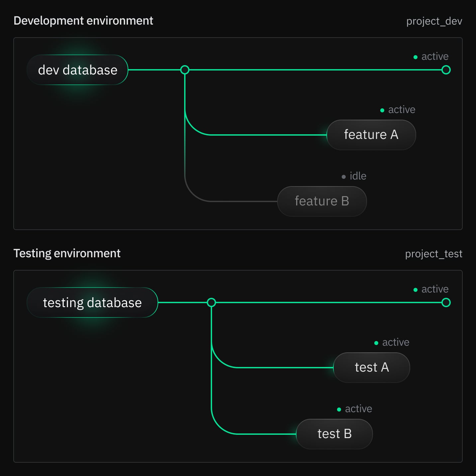Viewport: 476px width, 476px height.
Task: Open the feature A branch
Action: pos(371,135)
